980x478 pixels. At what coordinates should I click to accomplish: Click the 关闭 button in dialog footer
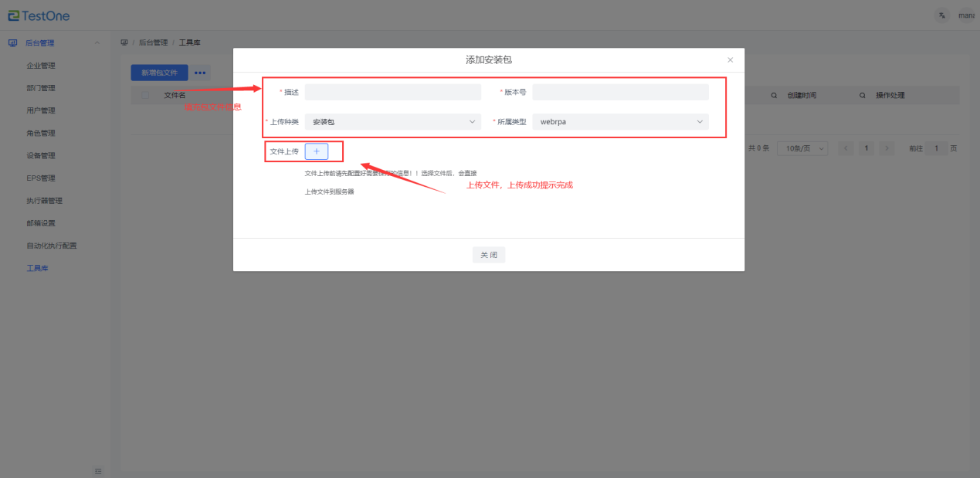[x=489, y=255]
